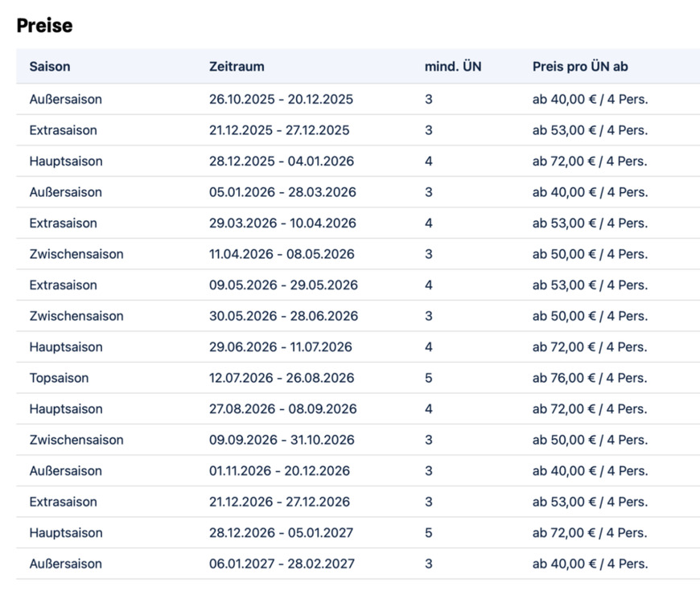Select date range 12.07.2026 - 26.08.2026
The width and height of the screenshot is (700, 603).
coord(282,378)
